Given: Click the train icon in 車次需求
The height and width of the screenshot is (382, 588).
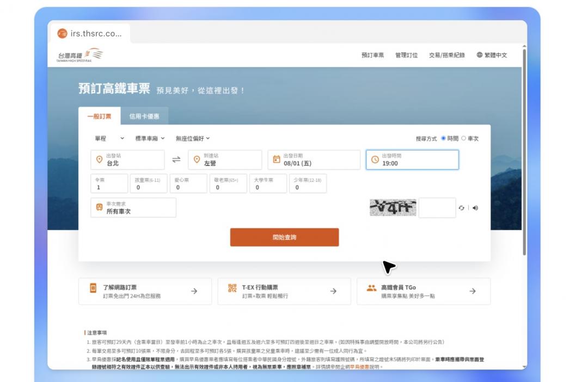Looking at the screenshot, I should click(99, 207).
